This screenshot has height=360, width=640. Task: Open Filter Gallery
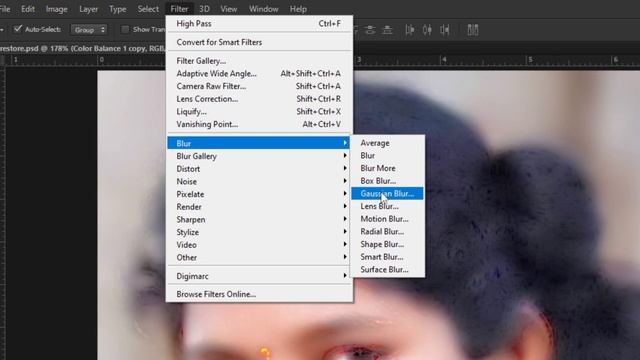pyautogui.click(x=259, y=61)
